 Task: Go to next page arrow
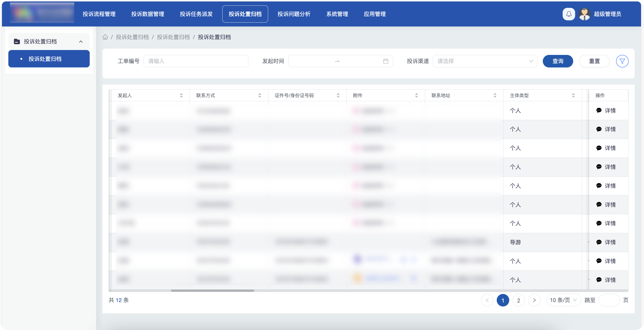(x=534, y=300)
